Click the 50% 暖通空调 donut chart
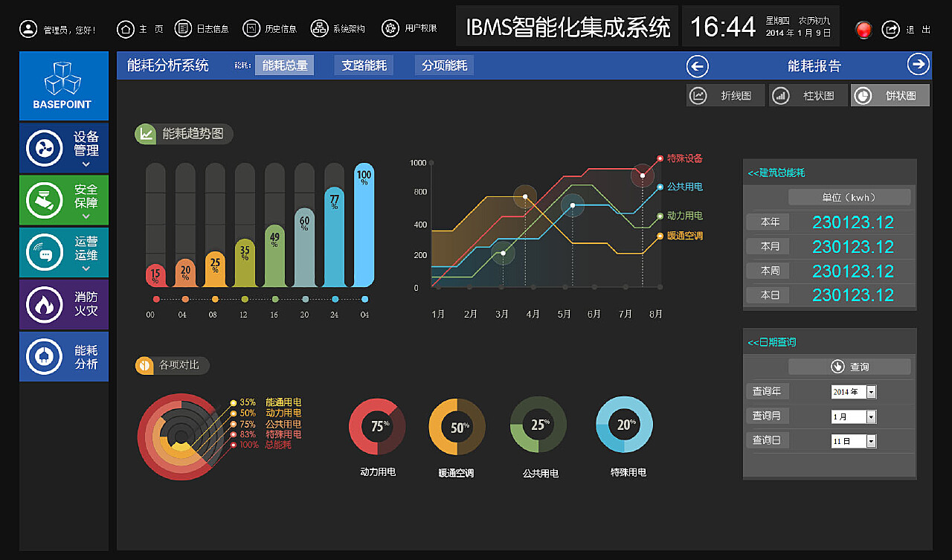952x560 pixels. [x=457, y=427]
